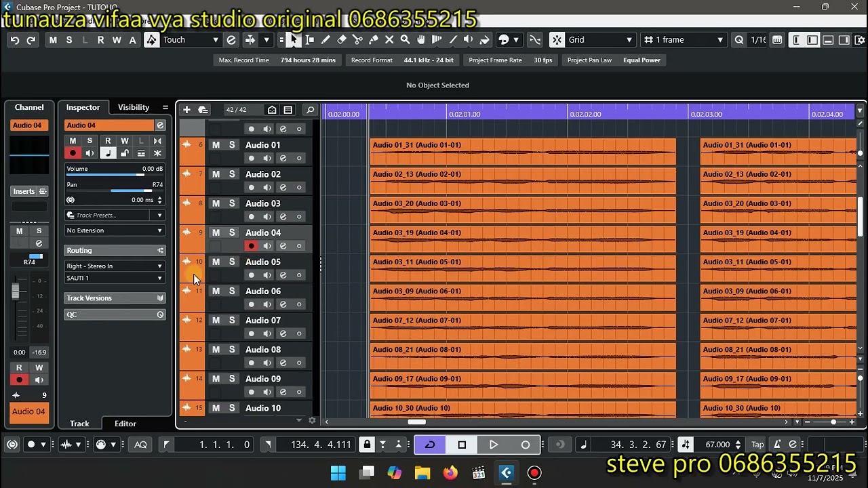Click the Play transport button
868x488 pixels.
[493, 445]
